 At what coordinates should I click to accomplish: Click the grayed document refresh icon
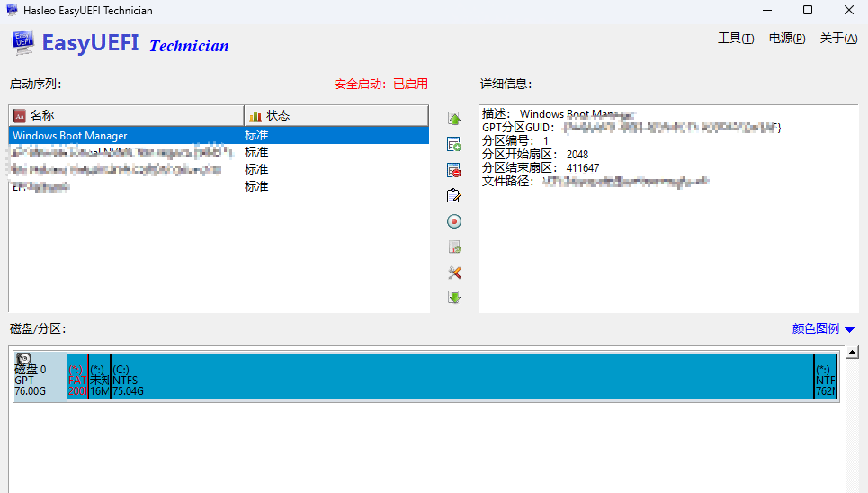[x=454, y=247]
